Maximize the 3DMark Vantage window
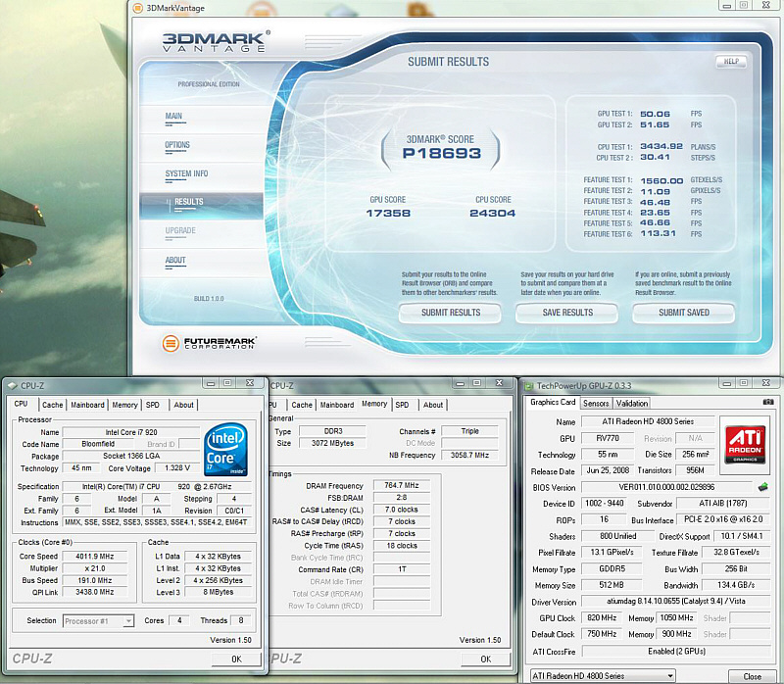 744,5
